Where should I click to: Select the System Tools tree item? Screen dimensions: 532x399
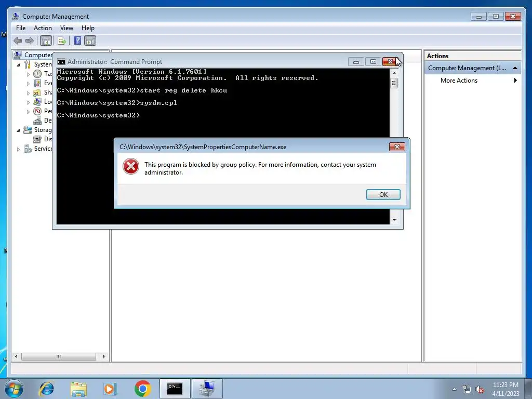pos(38,64)
